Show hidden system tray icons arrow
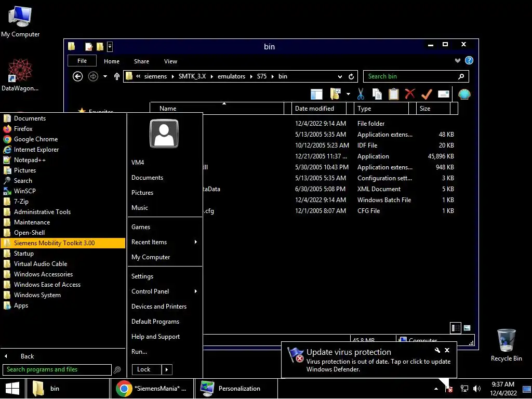 coord(436,389)
